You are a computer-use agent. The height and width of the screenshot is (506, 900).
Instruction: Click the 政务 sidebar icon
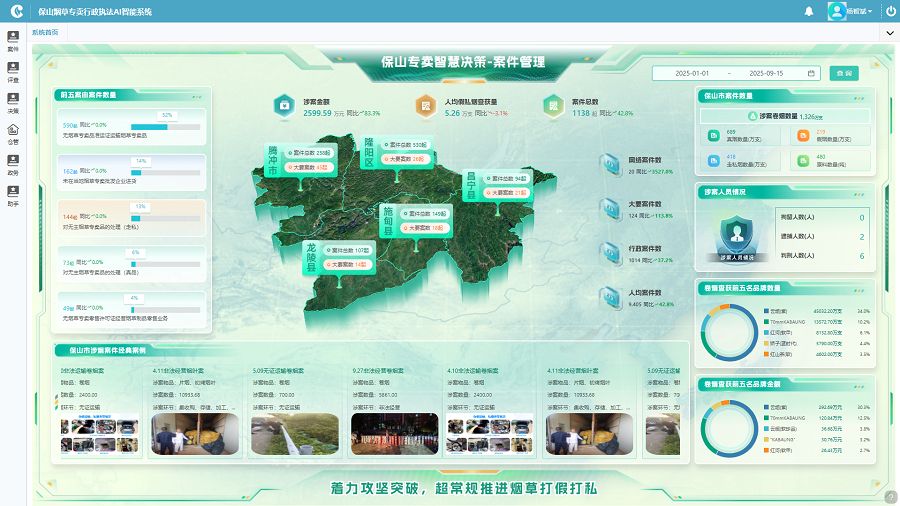click(13, 164)
